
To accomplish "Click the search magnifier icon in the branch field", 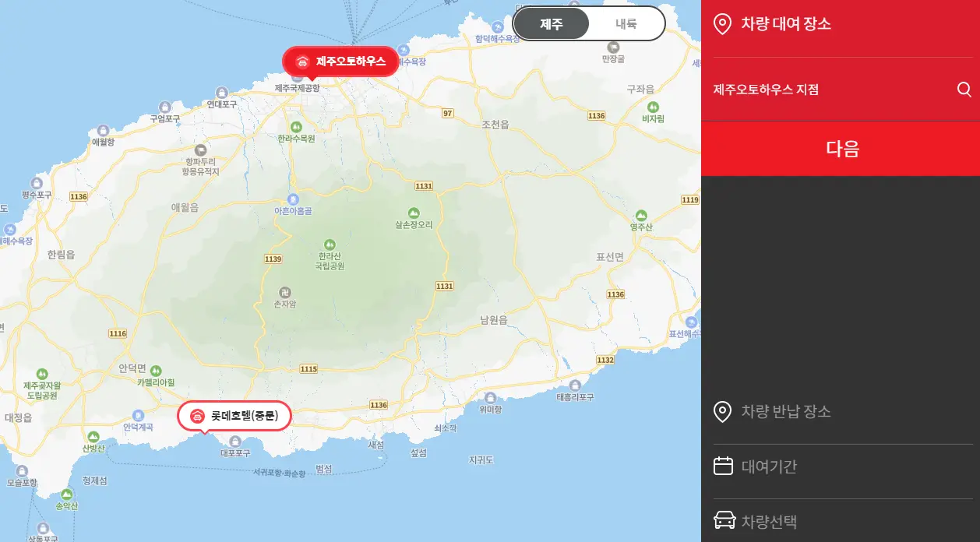I will click(x=964, y=90).
